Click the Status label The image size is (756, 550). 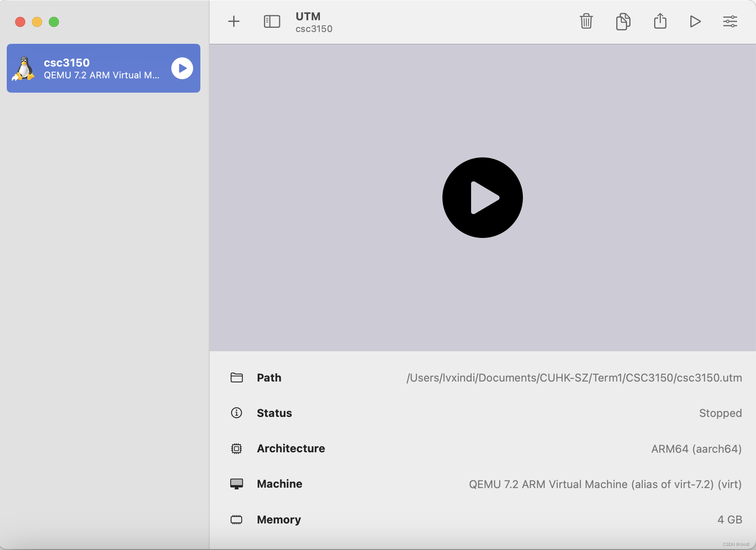(274, 413)
